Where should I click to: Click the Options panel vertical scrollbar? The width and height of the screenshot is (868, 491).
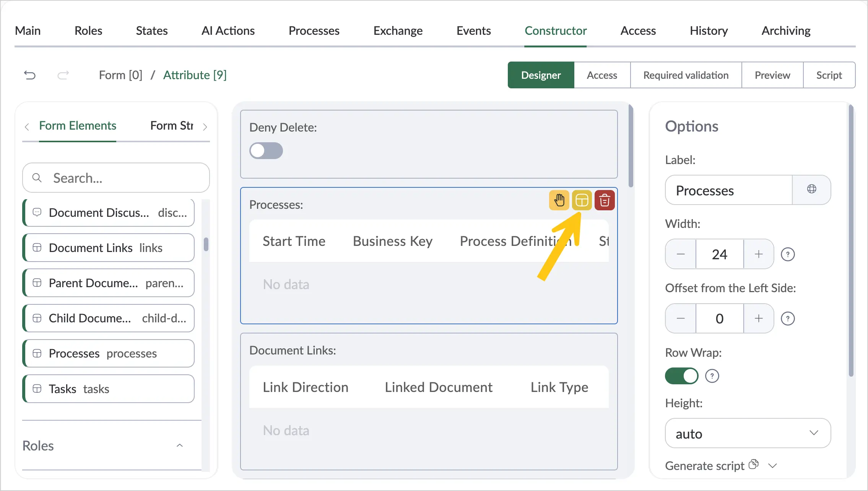point(851,241)
